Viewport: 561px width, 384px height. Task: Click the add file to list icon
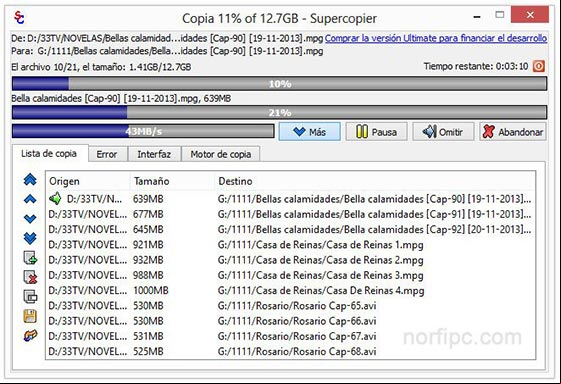(30, 258)
